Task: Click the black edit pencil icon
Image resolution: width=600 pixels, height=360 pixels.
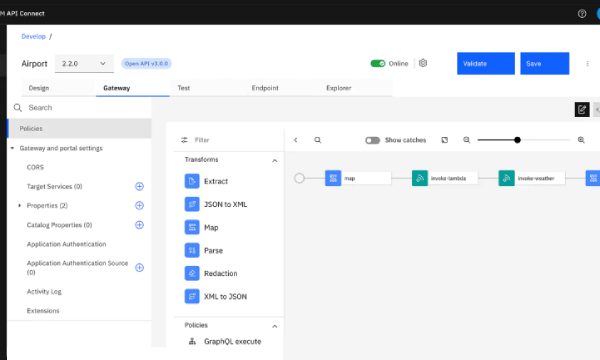Action: point(582,109)
